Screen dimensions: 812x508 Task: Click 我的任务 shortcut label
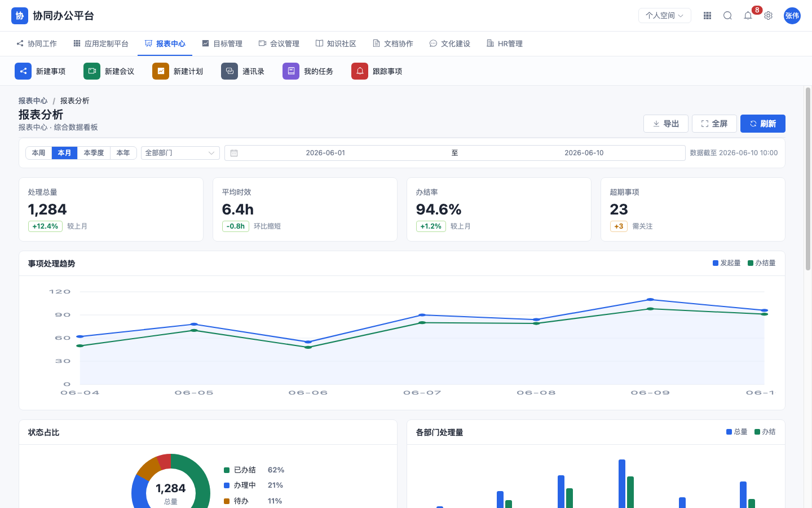[x=319, y=71]
